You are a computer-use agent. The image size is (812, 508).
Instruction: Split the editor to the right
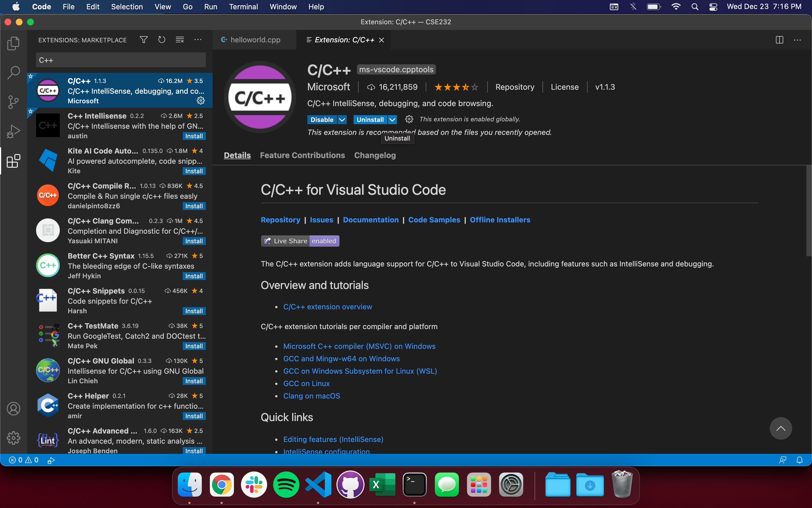tap(780, 40)
